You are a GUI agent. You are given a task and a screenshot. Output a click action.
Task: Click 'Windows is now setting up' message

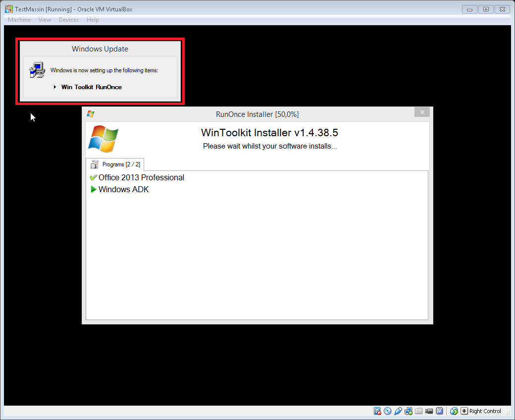104,70
